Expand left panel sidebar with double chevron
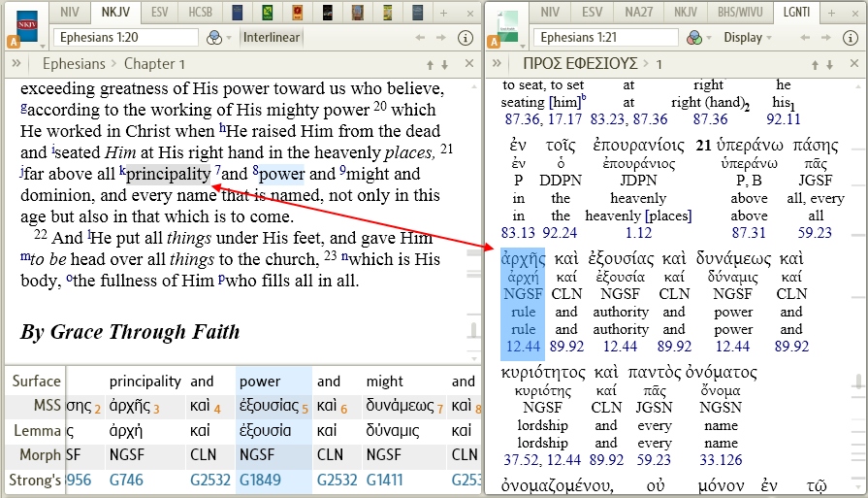 pyautogui.click(x=16, y=64)
